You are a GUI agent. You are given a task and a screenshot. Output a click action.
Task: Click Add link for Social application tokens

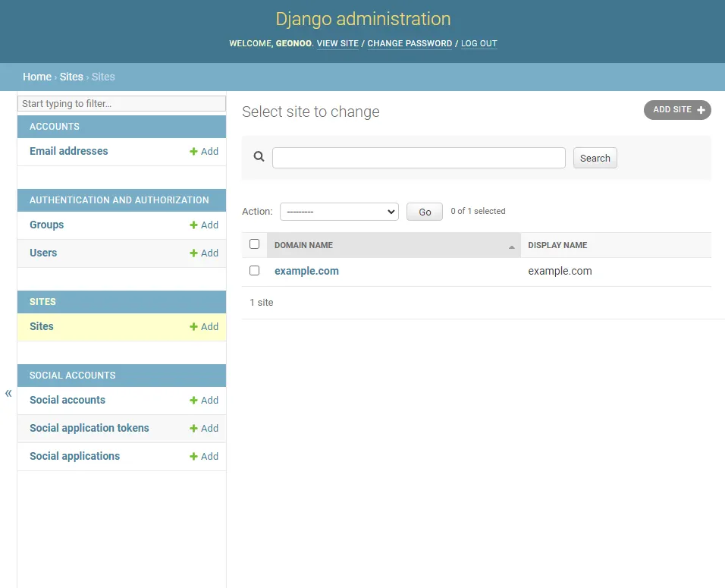204,429
